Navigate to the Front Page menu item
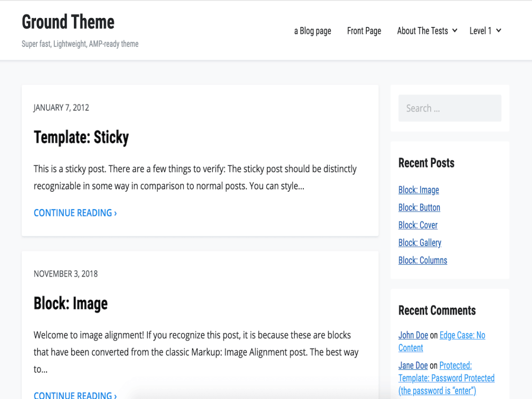This screenshot has width=532, height=399. click(364, 31)
